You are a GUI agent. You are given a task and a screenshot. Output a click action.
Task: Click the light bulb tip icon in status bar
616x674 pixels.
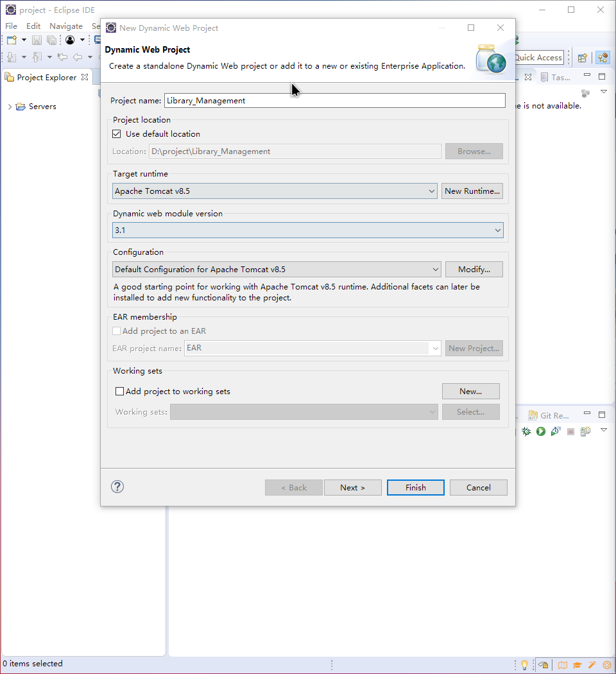[x=524, y=664]
